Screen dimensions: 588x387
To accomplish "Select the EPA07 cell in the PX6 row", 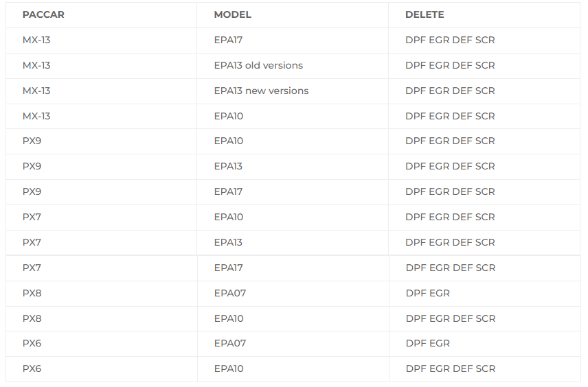I will (230, 343).
